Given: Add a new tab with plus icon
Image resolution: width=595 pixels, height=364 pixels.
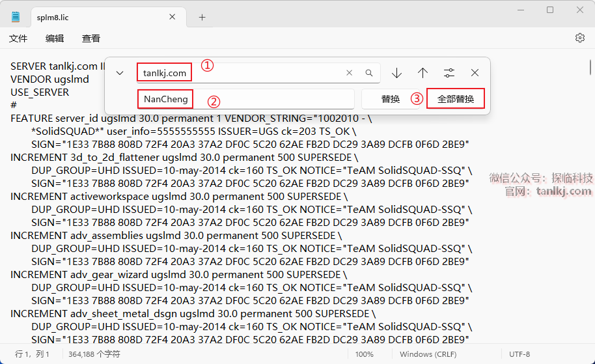Looking at the screenshot, I should (x=202, y=18).
